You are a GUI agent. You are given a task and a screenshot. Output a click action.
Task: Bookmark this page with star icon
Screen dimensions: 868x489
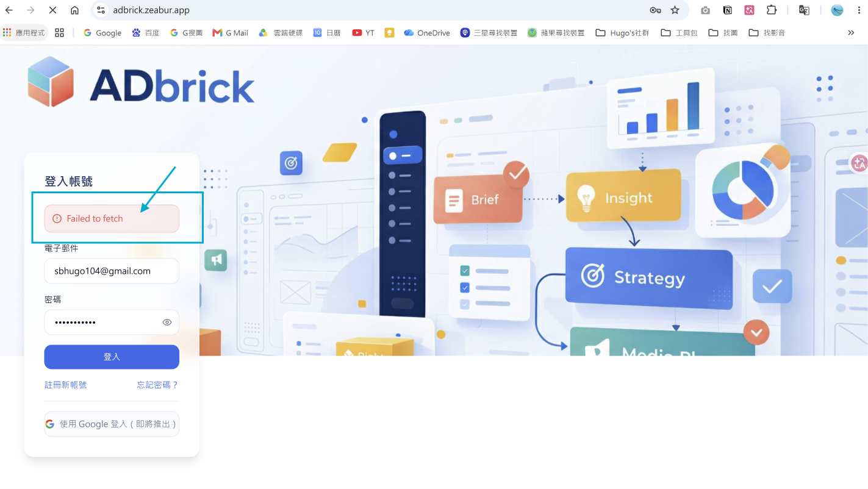coord(675,10)
